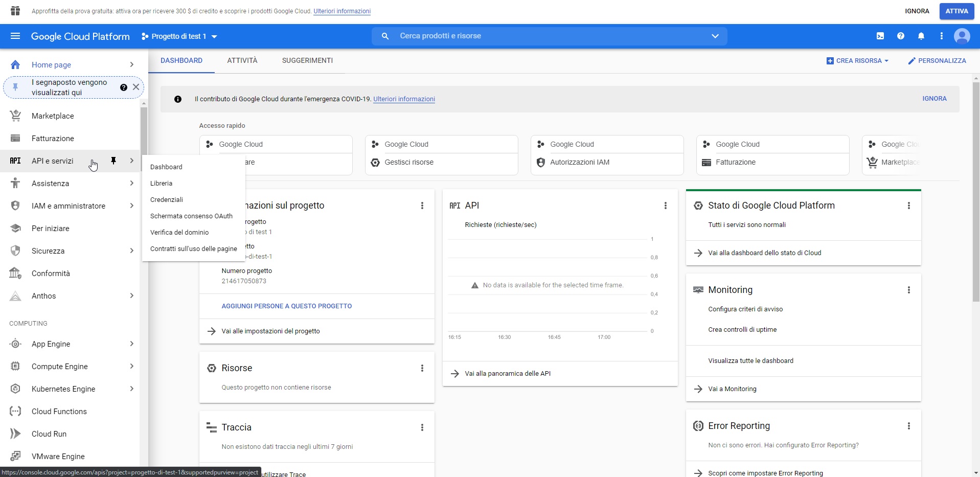Viewport: 980px width, 477px height.
Task: Click the Fatturazione billing icon in sidebar
Action: (x=15, y=139)
